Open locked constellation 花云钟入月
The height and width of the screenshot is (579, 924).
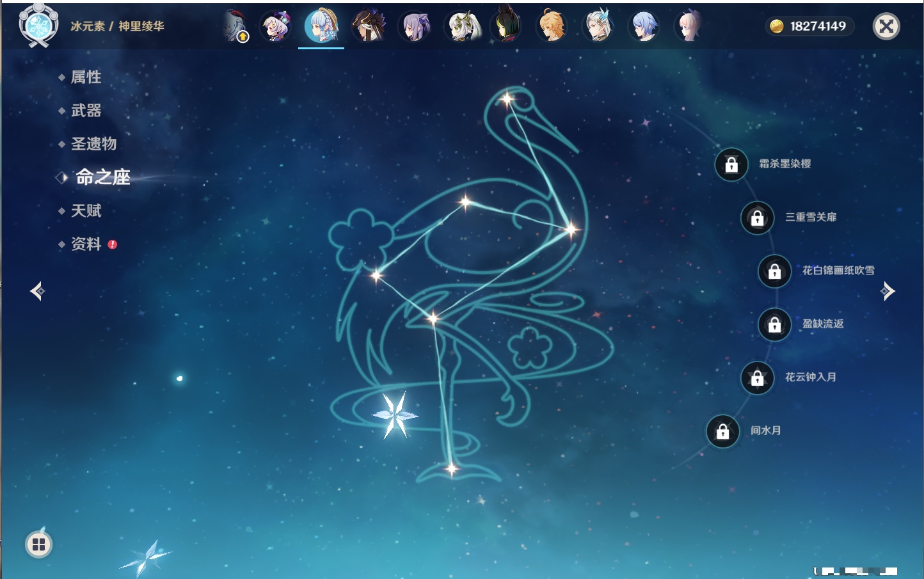tap(758, 377)
